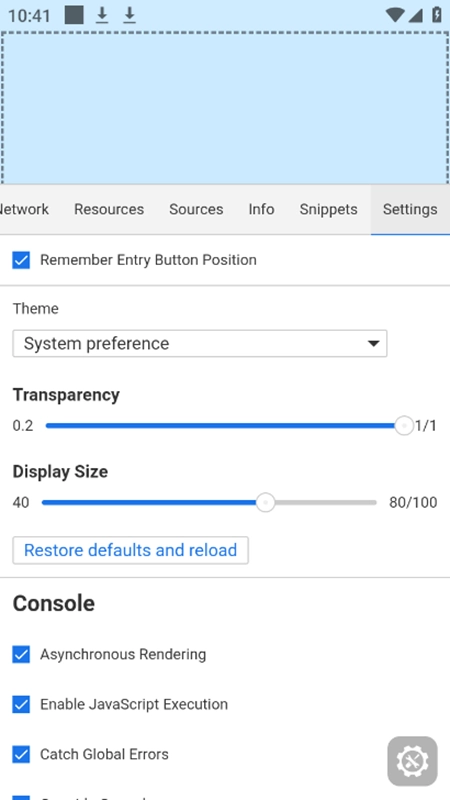
Task: Toggle Catch Global Errors checkbox
Action: point(21,754)
